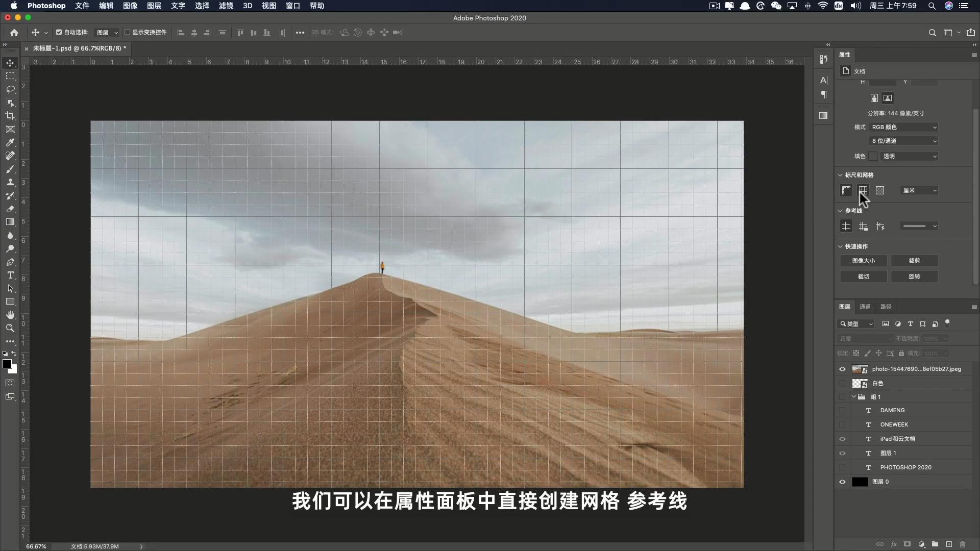
Task: Enable the 显示变换控件 checkbox
Action: (x=128, y=32)
